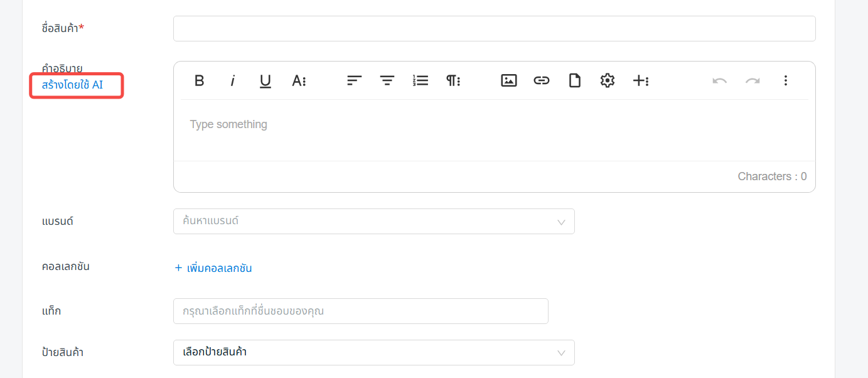Expand the ค้นหาแบรนด์ brand dropdown
868x378 pixels.
374,222
